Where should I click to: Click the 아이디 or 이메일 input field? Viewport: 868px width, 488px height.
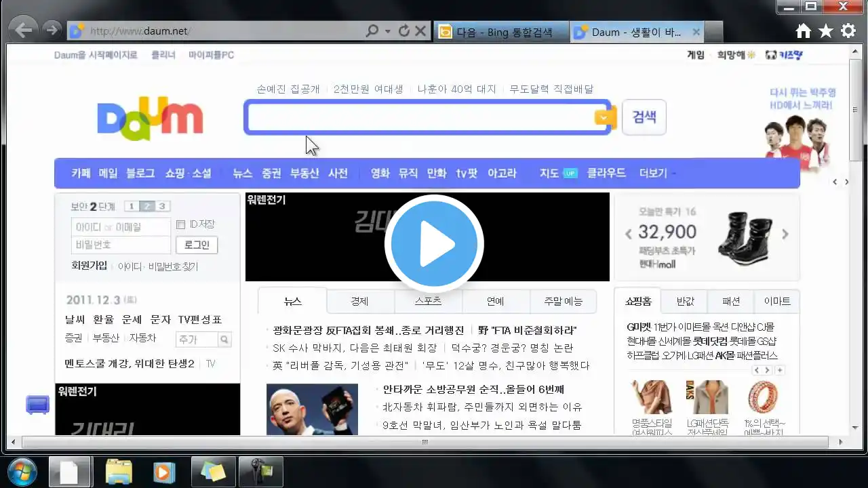[x=121, y=227]
